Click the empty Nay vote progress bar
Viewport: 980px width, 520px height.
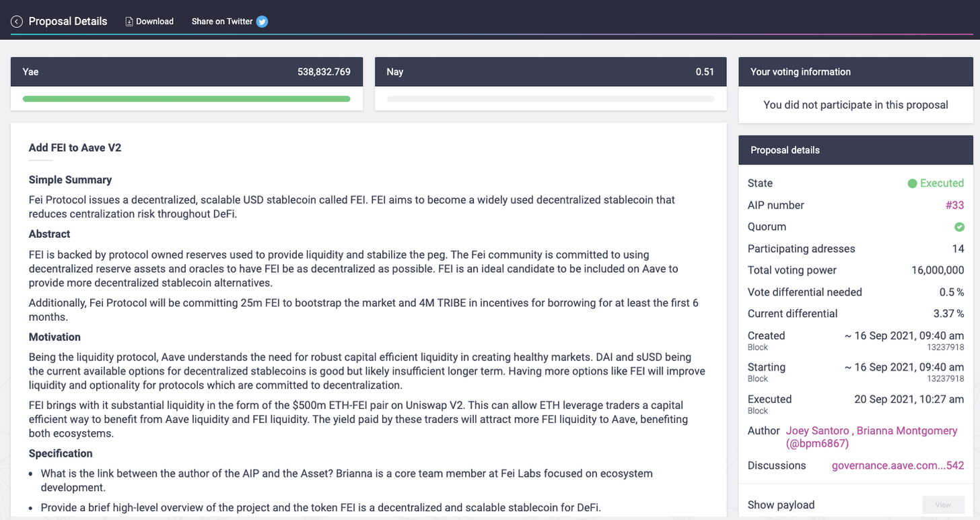(x=551, y=99)
